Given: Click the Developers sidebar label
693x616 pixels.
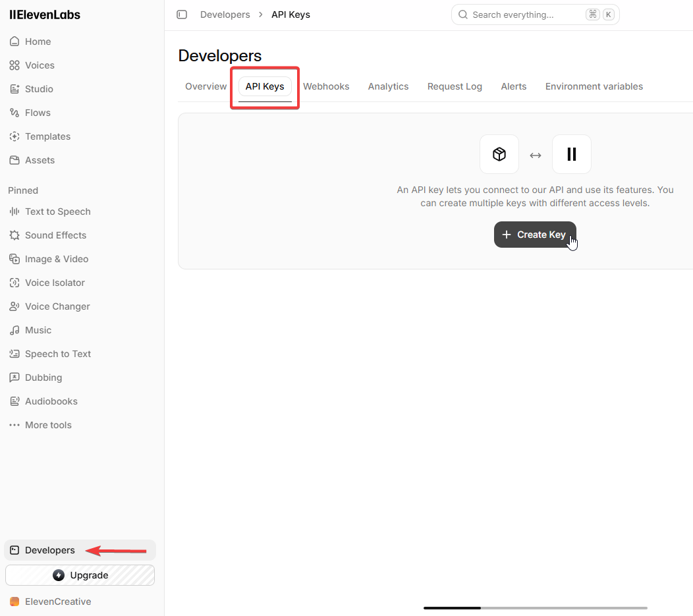Looking at the screenshot, I should (x=50, y=550).
